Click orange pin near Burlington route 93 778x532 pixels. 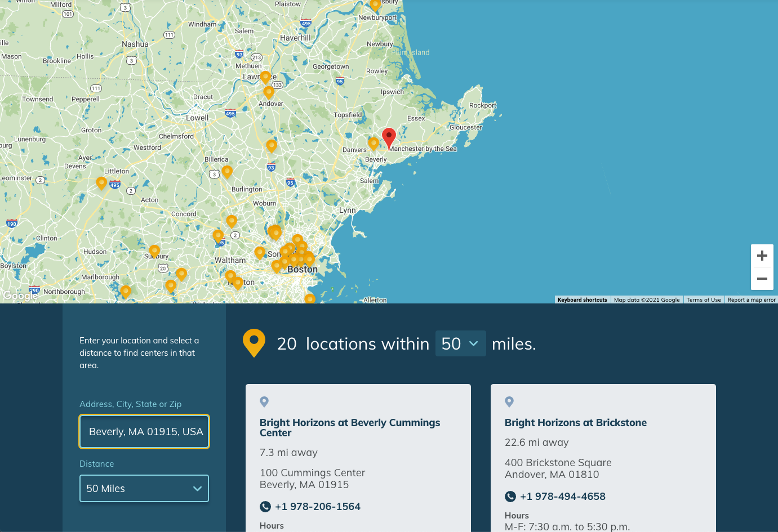click(272, 146)
